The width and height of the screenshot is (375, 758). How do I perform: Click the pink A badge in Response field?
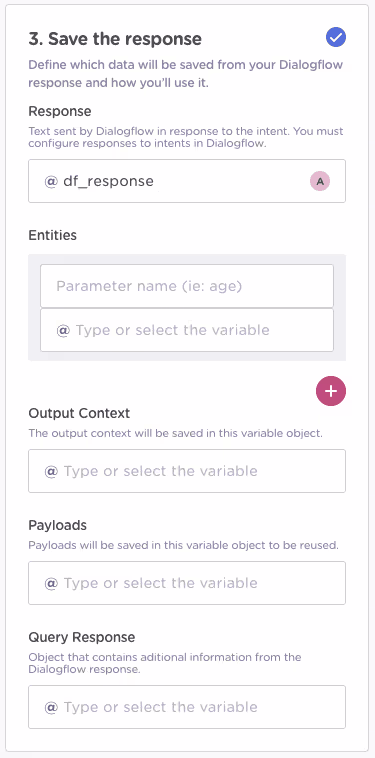pos(320,181)
